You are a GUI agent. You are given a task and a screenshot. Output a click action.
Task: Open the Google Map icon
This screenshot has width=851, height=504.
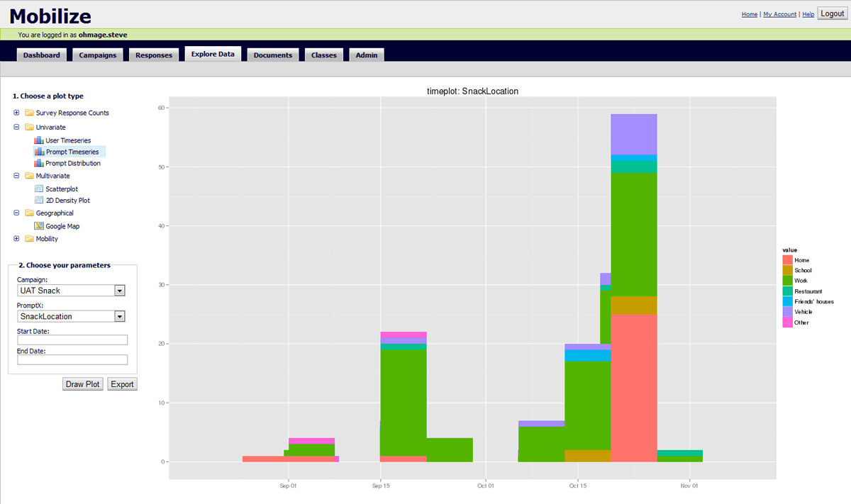click(39, 226)
